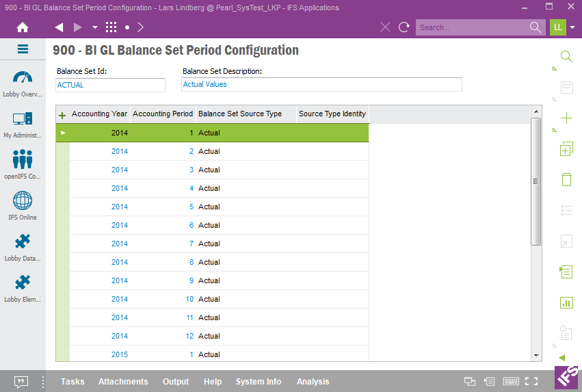Open the System Info tab
582x392 pixels.
pos(259,381)
